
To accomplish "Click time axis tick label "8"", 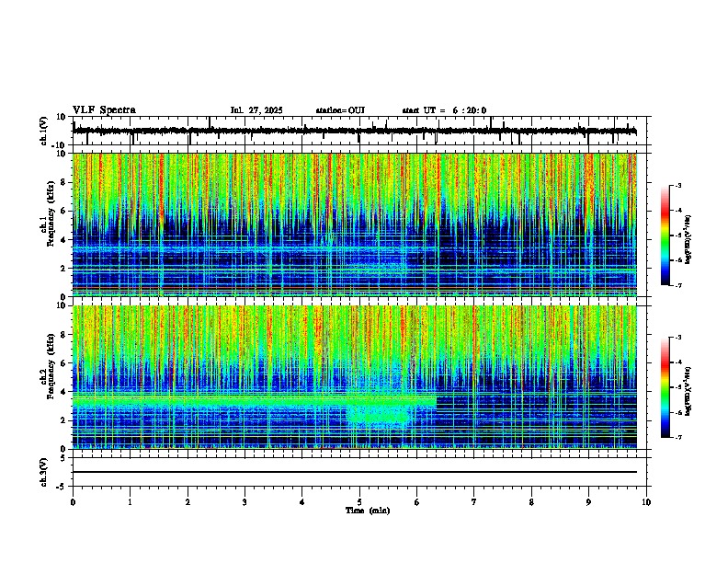I will point(531,502).
